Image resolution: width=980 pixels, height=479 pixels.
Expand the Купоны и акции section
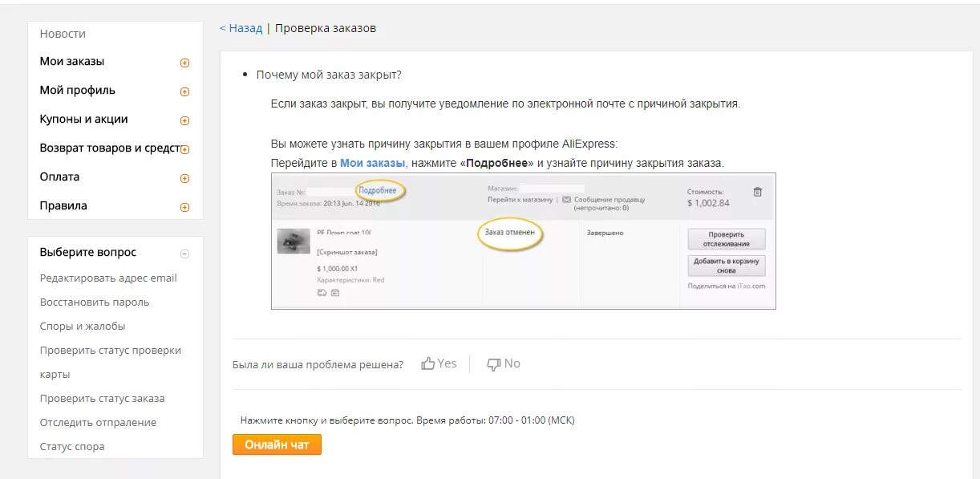coord(184,120)
